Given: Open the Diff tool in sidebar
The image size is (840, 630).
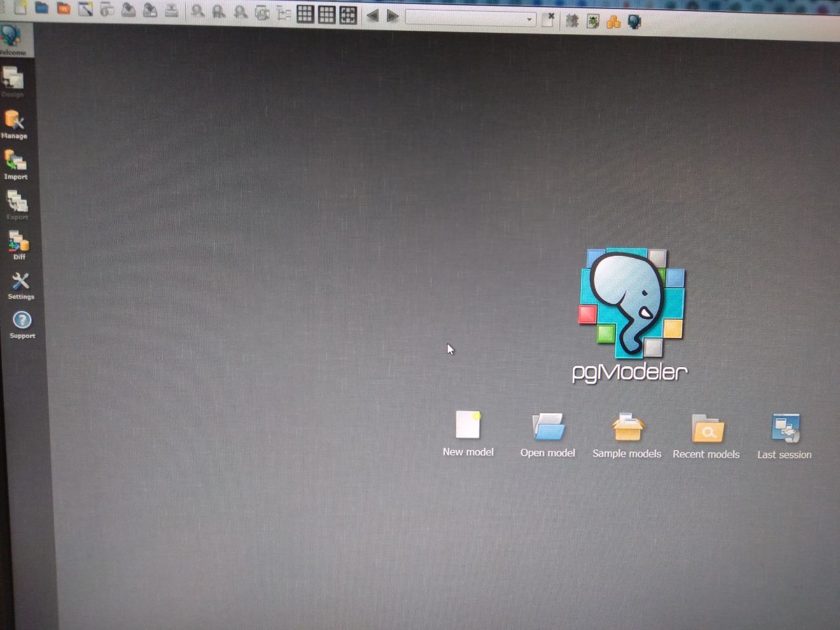Looking at the screenshot, I should [19, 245].
